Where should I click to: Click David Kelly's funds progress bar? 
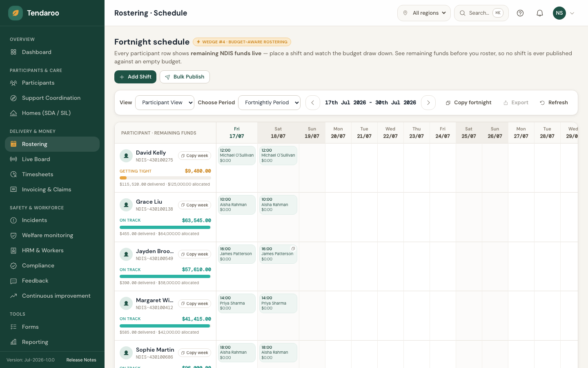[x=165, y=178]
